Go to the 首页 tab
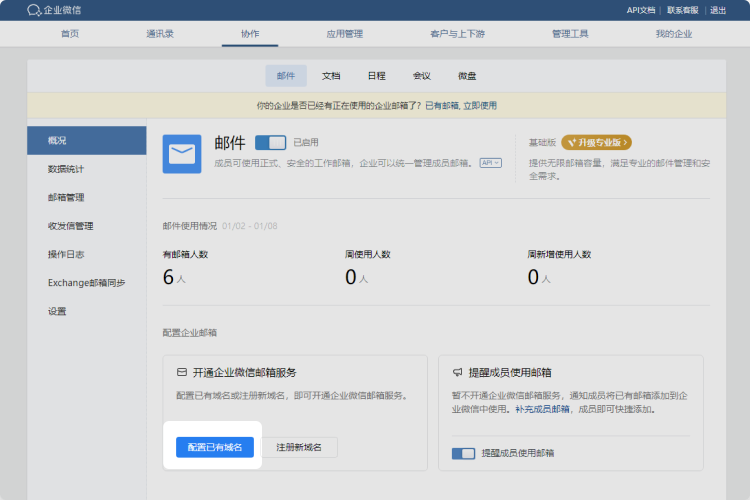The width and height of the screenshot is (750, 500). tap(70, 33)
